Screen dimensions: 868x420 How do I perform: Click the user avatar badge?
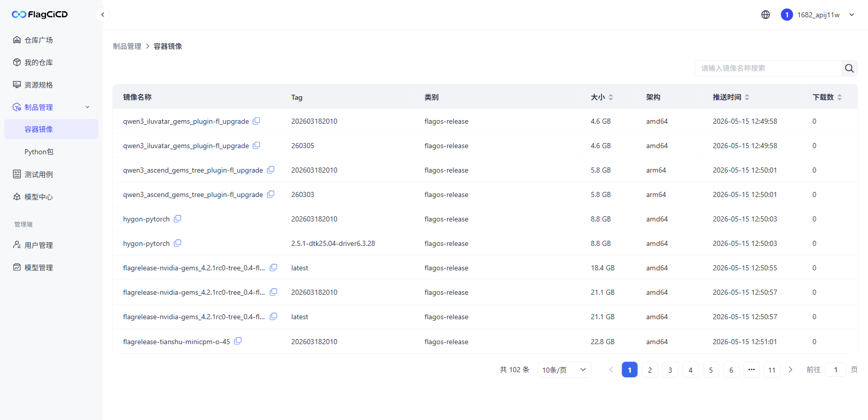coord(787,15)
